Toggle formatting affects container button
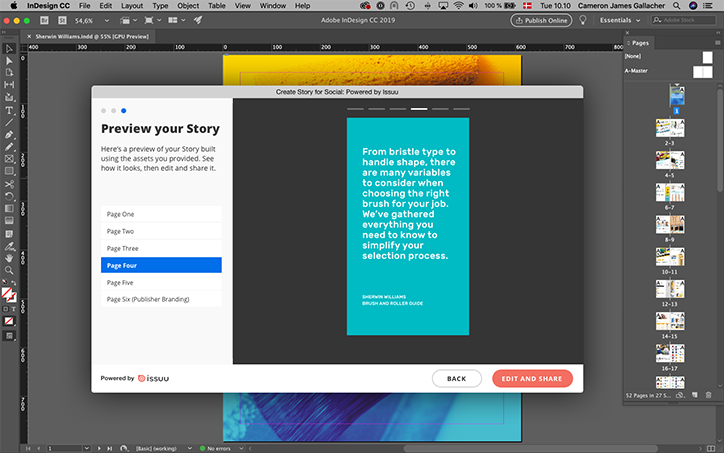This screenshot has width=724, height=453. point(6,309)
